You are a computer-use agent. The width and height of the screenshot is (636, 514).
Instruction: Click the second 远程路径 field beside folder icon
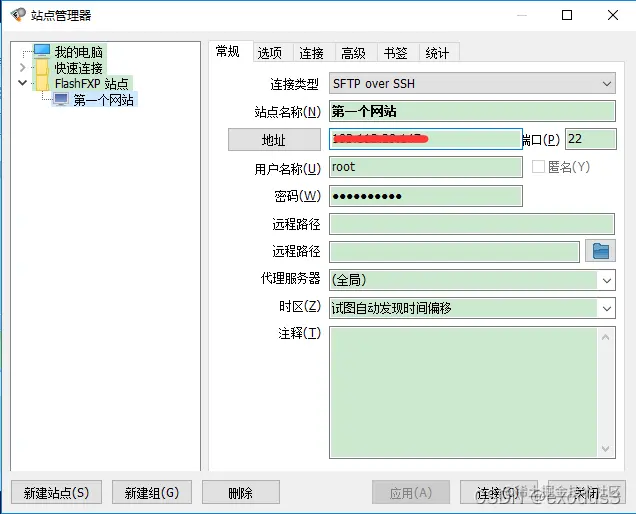454,252
